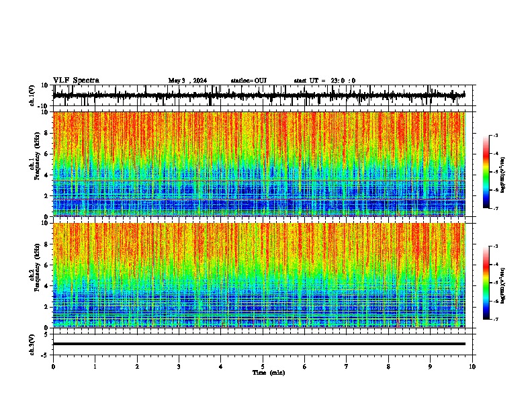532x411 pixels.
Task: Click time axis tick label "3"
Action: [x=179, y=367]
